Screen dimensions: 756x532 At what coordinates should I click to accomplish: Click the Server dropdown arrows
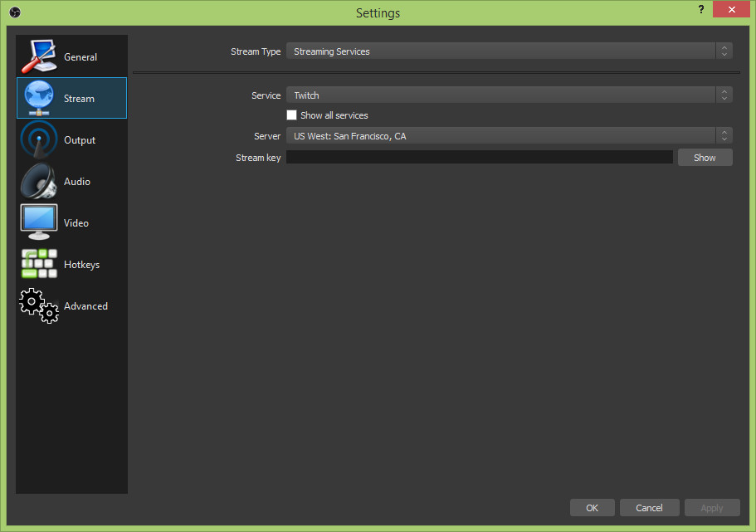click(x=724, y=135)
